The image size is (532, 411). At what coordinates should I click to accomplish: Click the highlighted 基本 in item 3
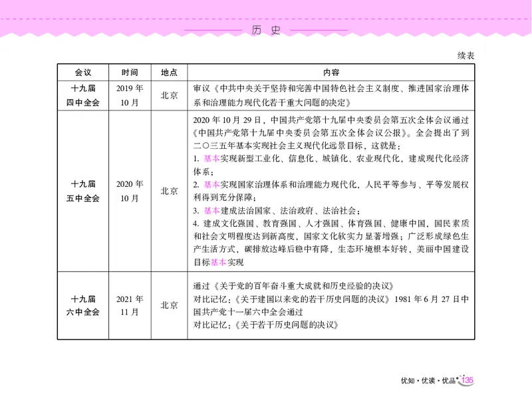click(x=211, y=211)
